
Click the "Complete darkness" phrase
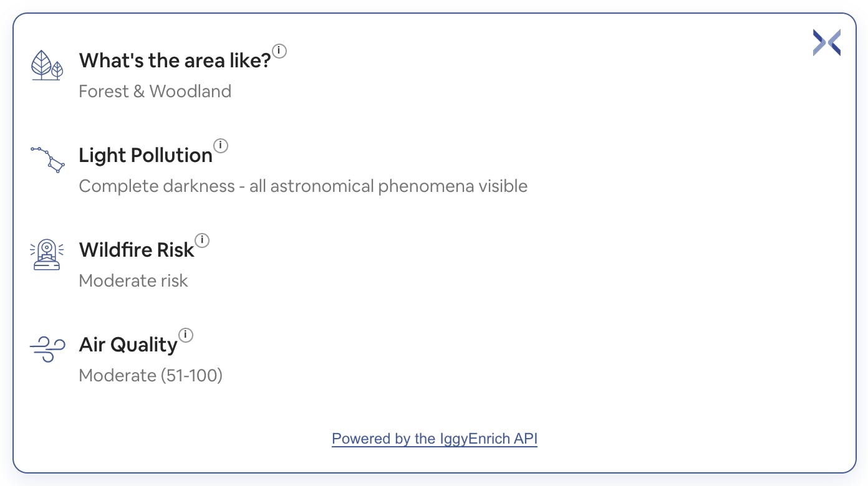157,186
